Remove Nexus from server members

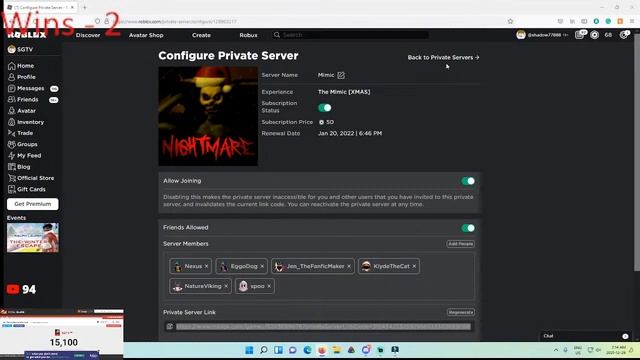coord(207,266)
